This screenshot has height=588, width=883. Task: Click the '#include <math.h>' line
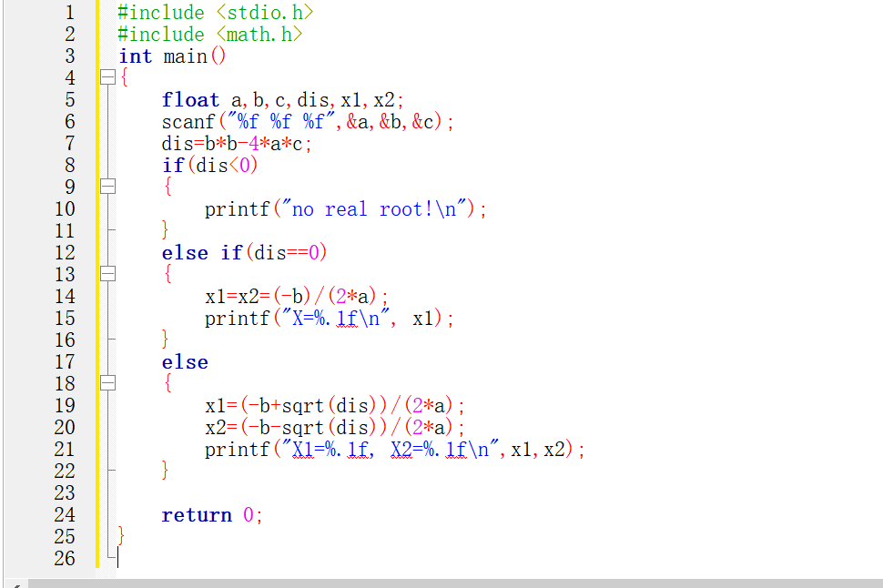click(209, 35)
